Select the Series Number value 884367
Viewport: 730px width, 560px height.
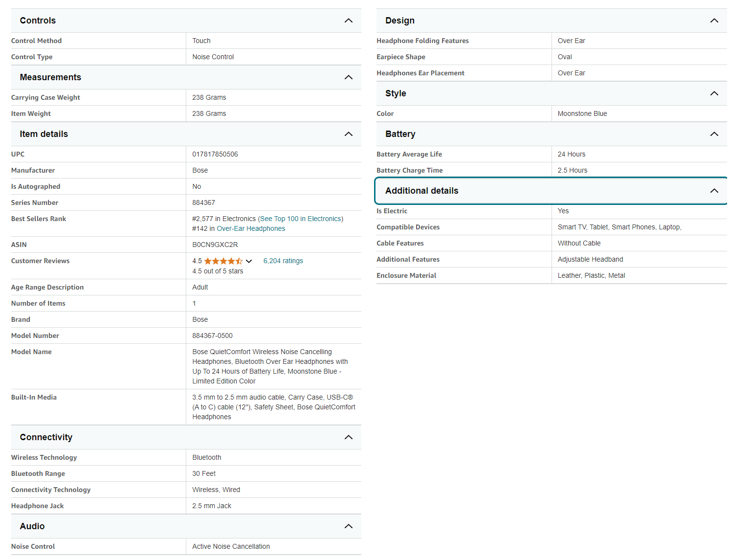click(x=204, y=202)
